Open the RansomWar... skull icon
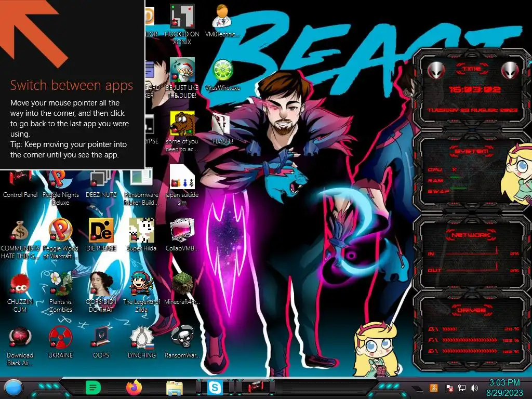Screen dimensions: 532x399 [182, 342]
